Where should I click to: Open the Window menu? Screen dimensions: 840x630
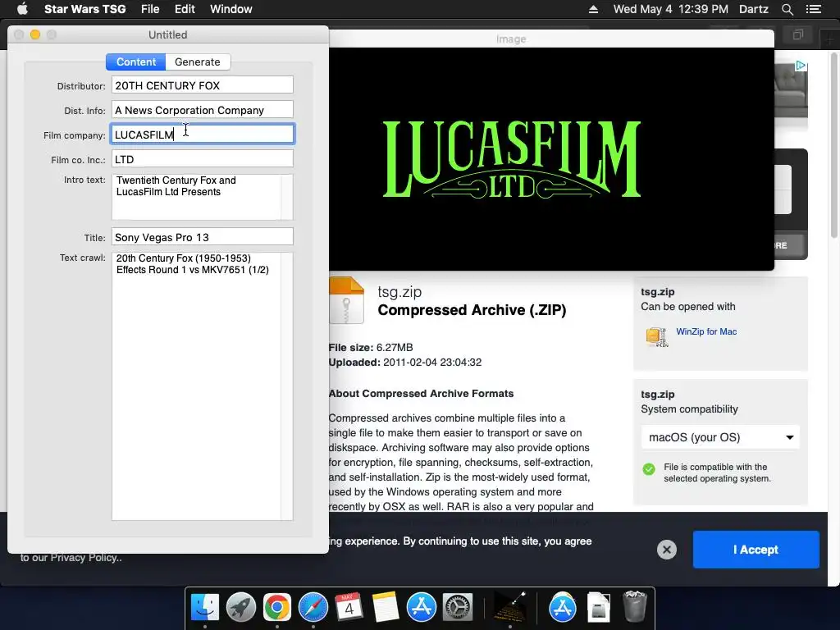pyautogui.click(x=231, y=9)
